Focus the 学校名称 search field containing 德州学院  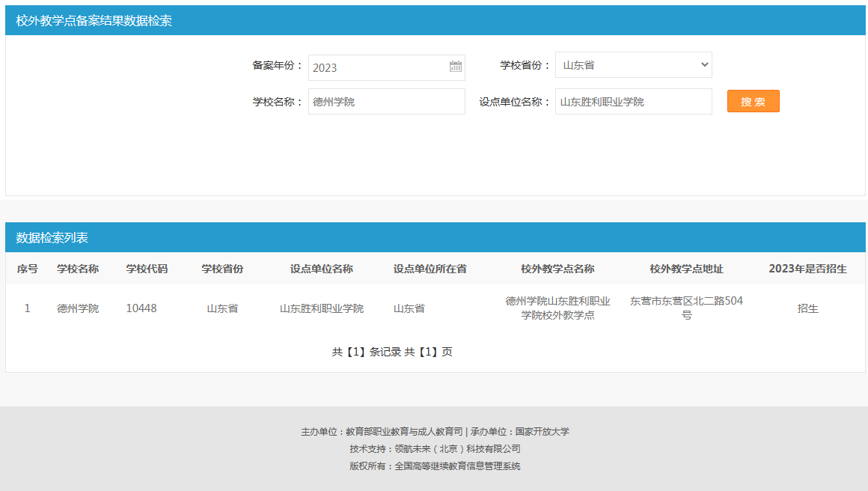pyautogui.click(x=386, y=102)
